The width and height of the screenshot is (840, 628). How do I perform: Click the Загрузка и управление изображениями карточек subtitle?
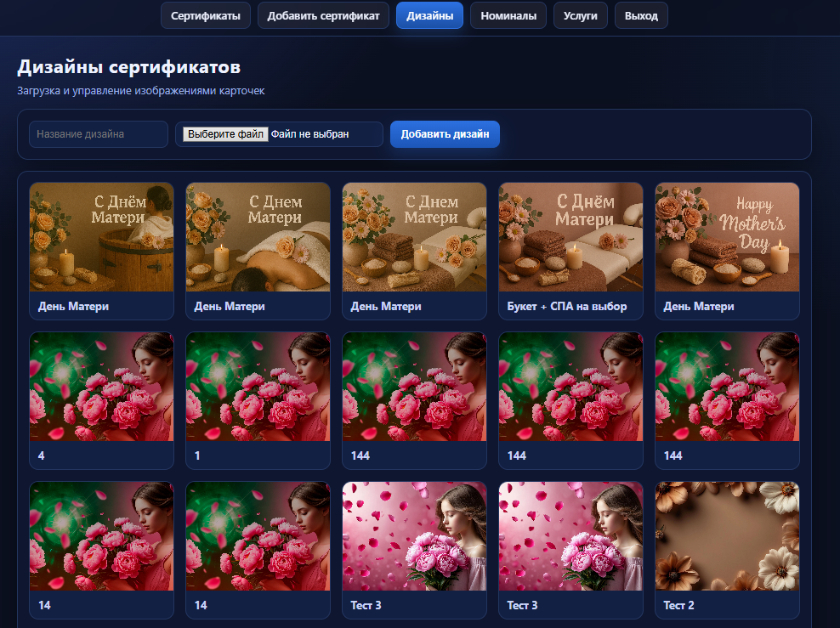(141, 90)
